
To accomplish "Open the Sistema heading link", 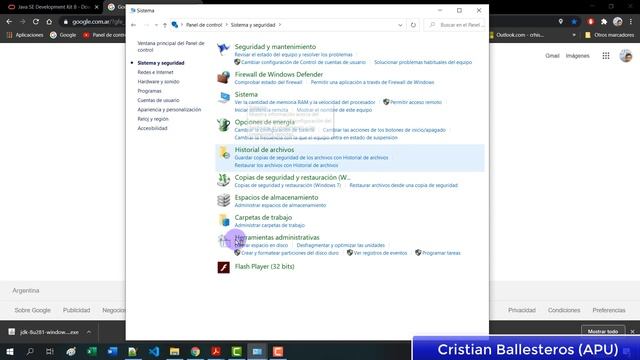I will [246, 95].
